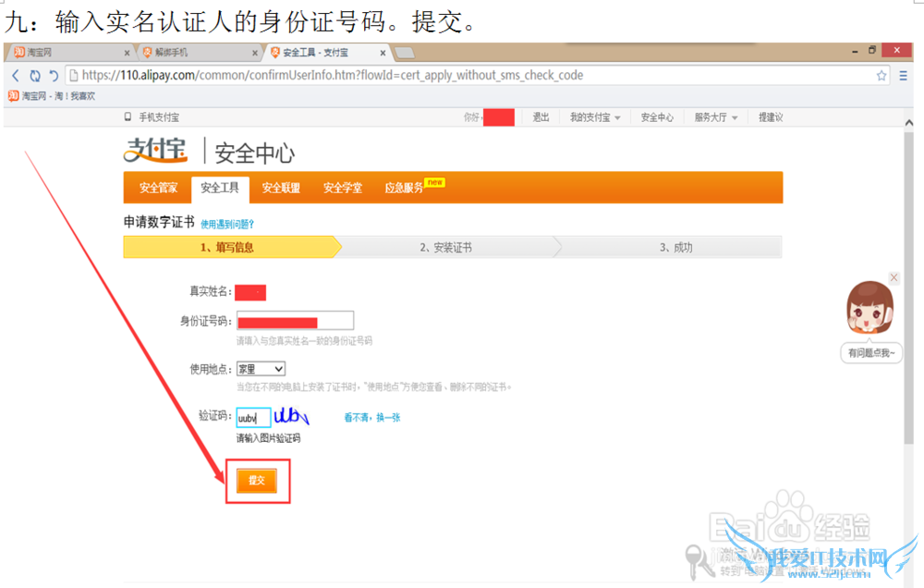Open the 使用地点 dropdown showing 家里
This screenshot has height=588, width=924.
[261, 369]
